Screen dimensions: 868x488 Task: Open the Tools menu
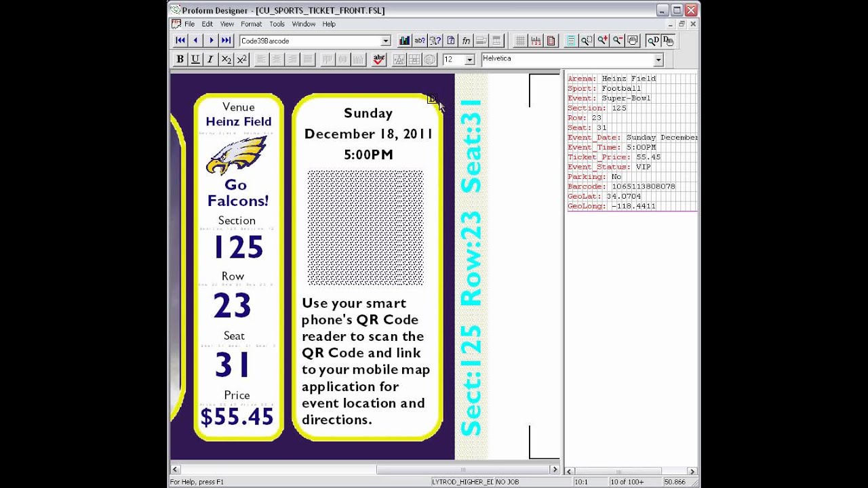click(277, 24)
